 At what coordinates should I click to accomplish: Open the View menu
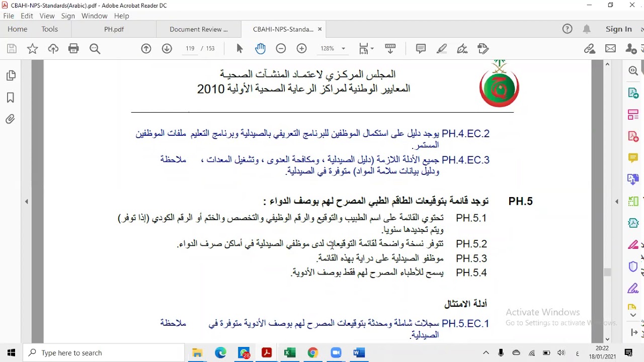tap(47, 16)
